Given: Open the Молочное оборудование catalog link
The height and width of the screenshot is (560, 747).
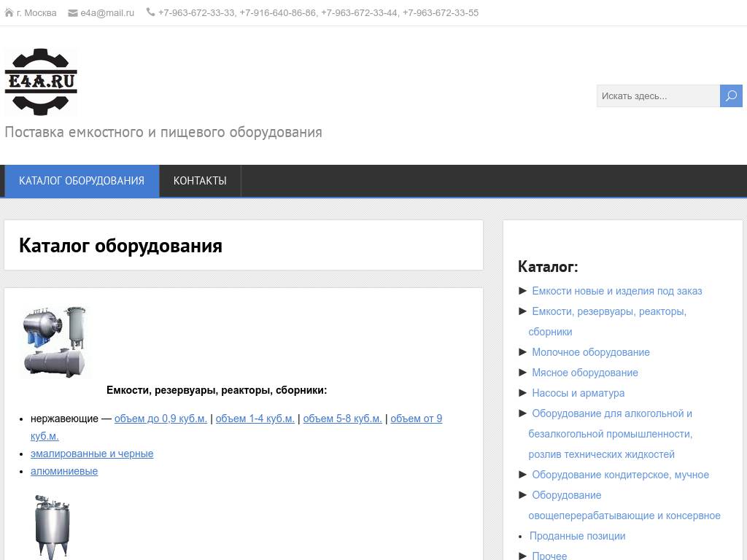Looking at the screenshot, I should pos(590,351).
